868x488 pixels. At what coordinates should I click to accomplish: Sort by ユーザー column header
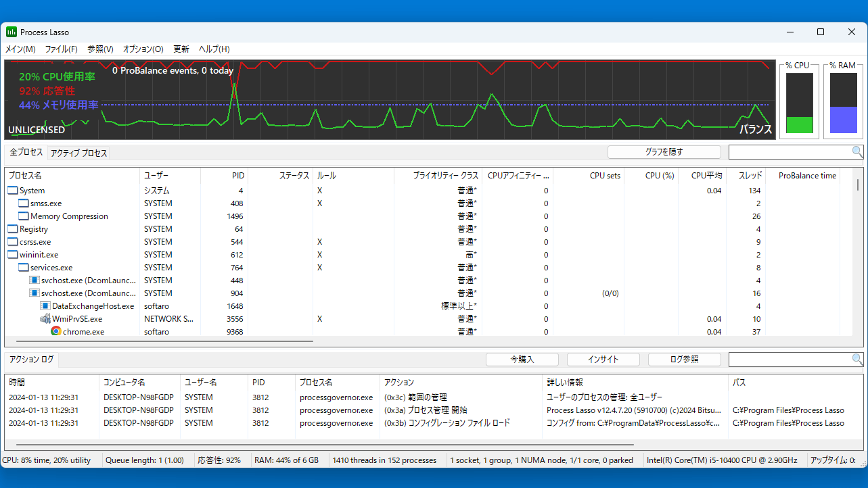click(x=170, y=176)
